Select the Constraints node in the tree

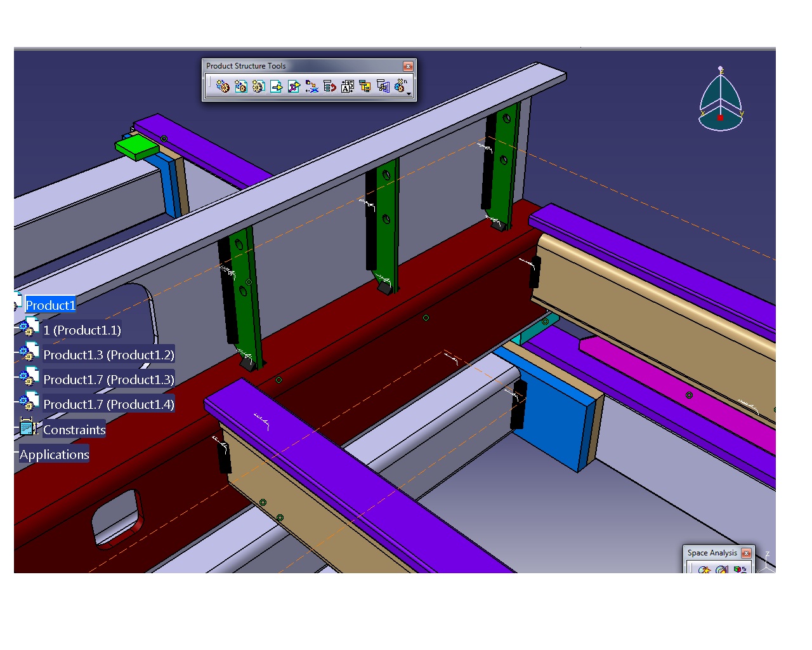tap(74, 430)
